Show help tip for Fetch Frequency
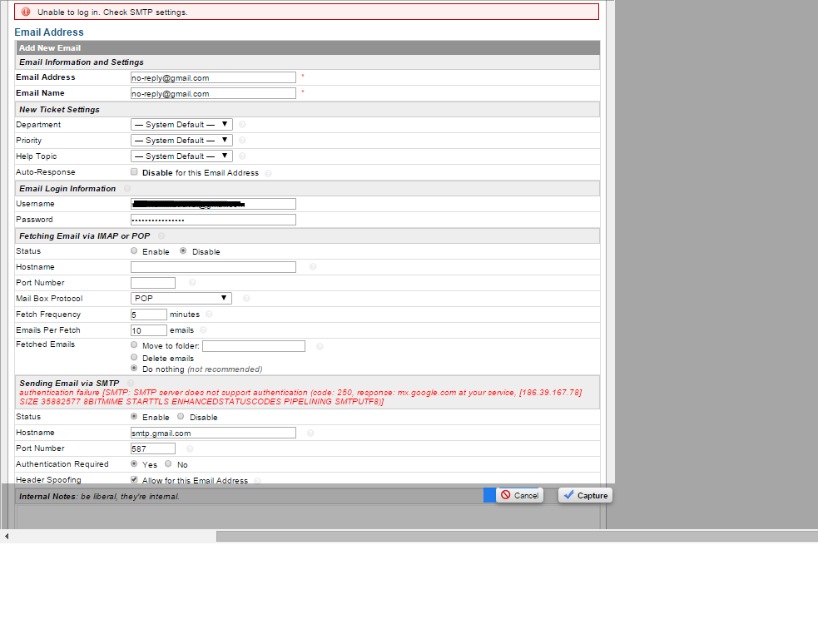Viewport: 818px width, 644px height. coord(209,315)
